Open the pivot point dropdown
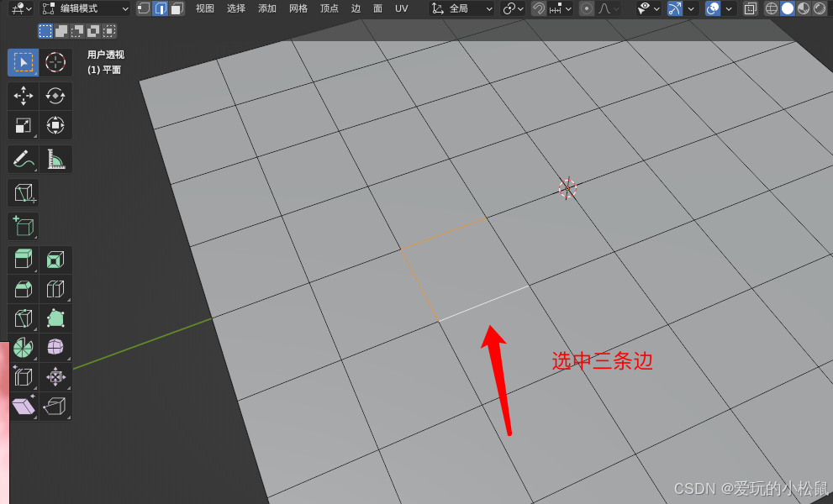The height and width of the screenshot is (504, 833). [513, 8]
